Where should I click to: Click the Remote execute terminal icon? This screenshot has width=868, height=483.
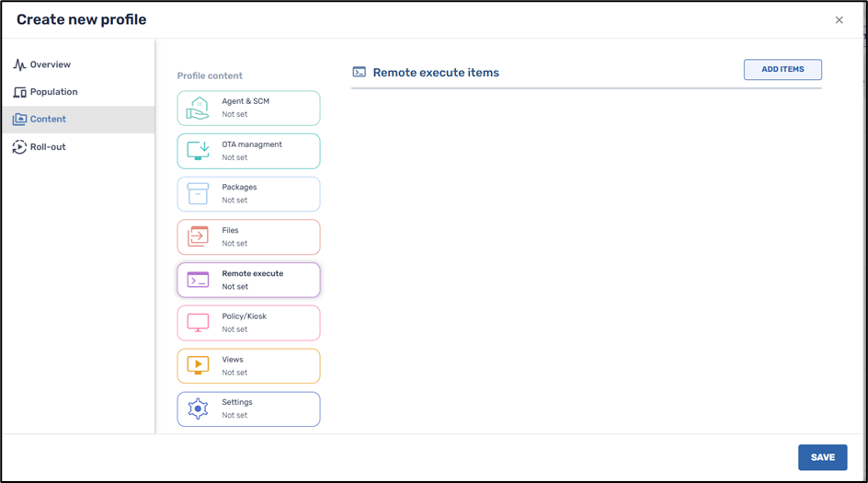pos(198,280)
